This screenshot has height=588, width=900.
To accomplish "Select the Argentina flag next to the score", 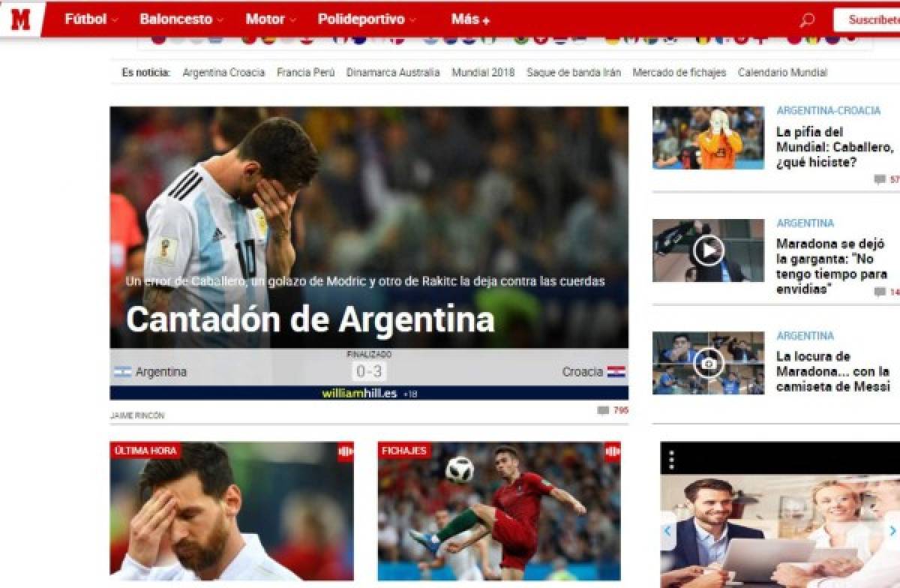I will coord(123,371).
